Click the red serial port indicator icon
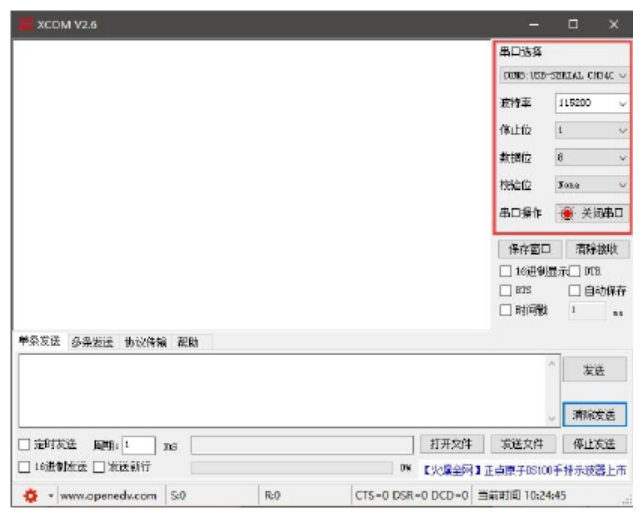 [567, 213]
